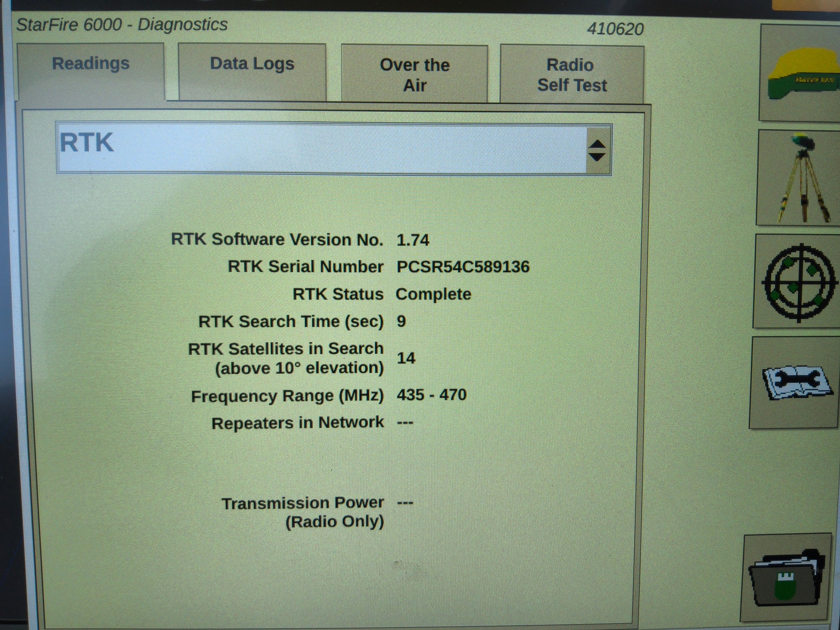Click the up/down arrows on RTK dropdown
The image size is (840, 630).
[x=597, y=150]
